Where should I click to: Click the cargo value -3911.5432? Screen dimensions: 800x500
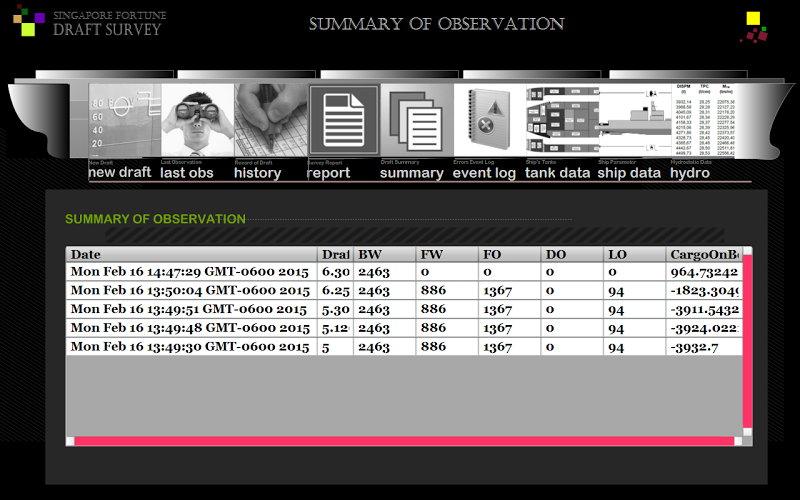pyautogui.click(x=705, y=310)
